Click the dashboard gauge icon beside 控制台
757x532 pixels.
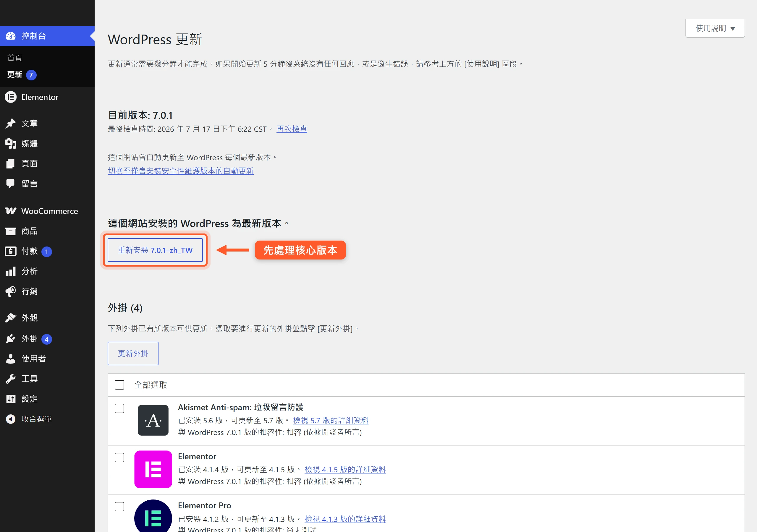coord(11,36)
